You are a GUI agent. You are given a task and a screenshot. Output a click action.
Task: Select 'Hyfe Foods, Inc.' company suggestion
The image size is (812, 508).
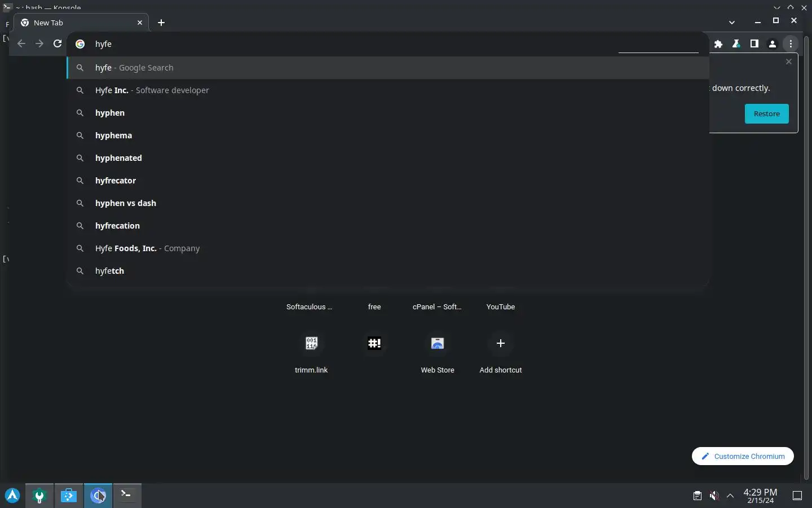click(388, 248)
